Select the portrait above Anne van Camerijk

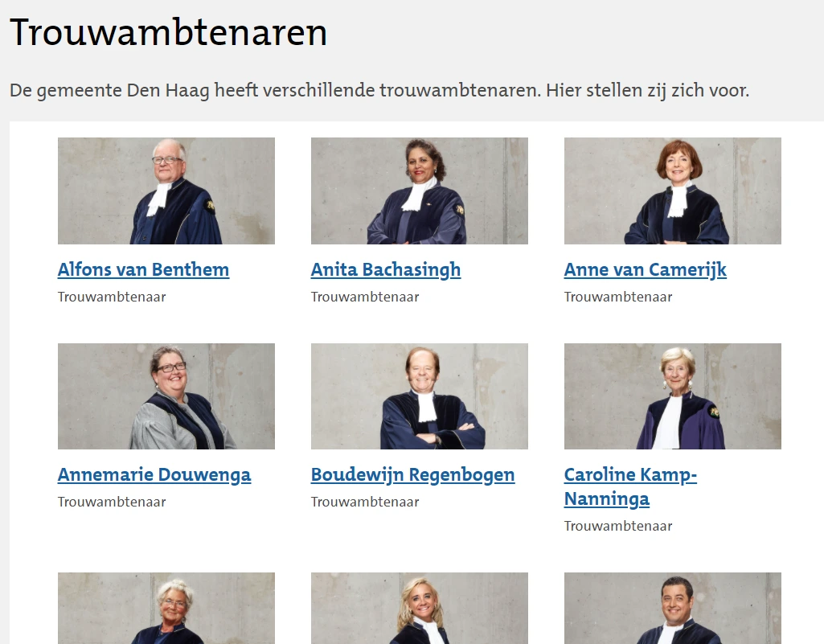click(x=673, y=191)
